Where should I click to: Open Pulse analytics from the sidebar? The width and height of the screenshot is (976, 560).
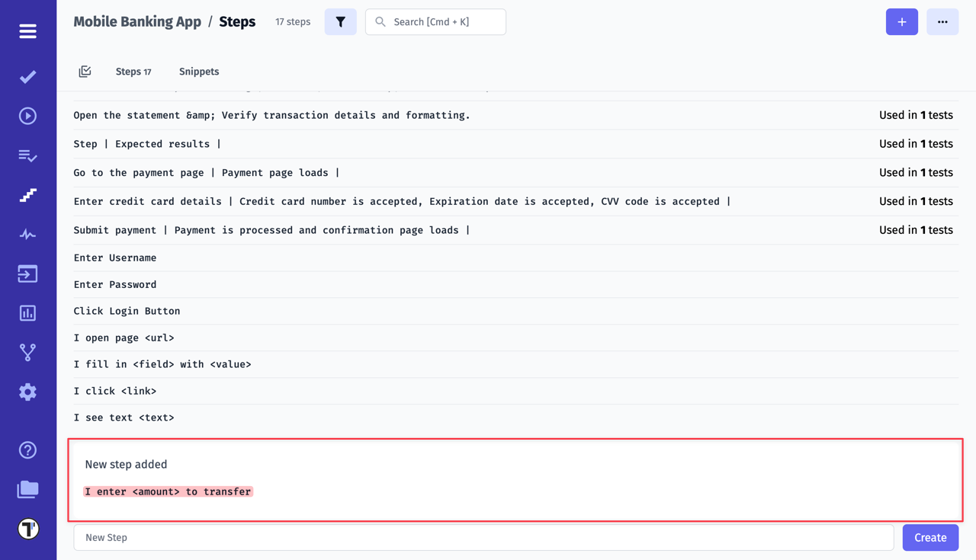pos(27,235)
